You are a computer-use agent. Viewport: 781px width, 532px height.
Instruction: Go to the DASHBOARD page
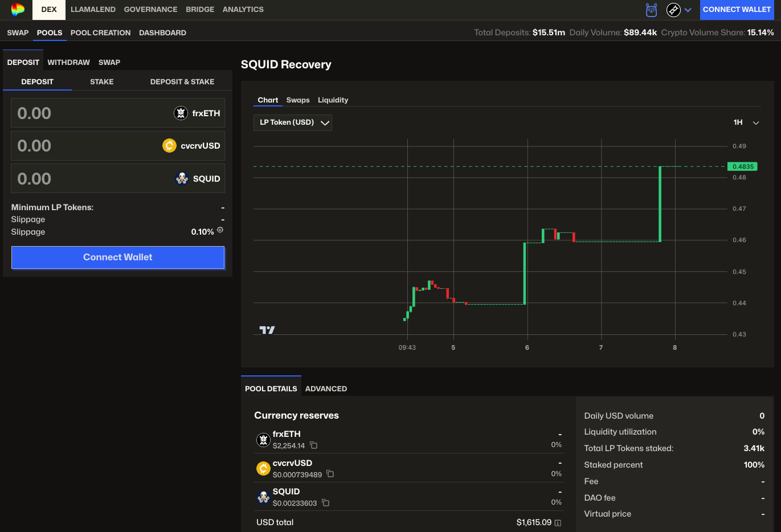[x=162, y=32]
